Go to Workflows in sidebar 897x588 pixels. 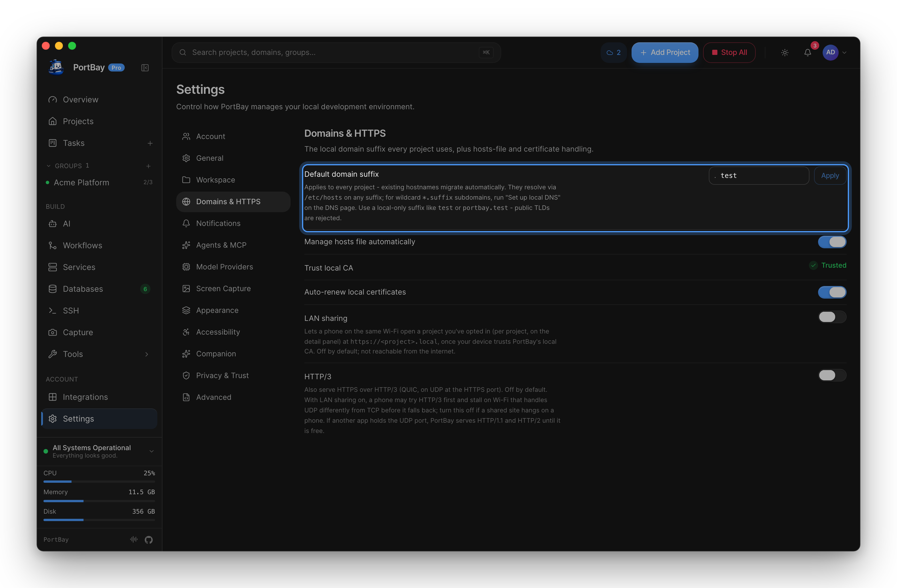click(x=99, y=245)
